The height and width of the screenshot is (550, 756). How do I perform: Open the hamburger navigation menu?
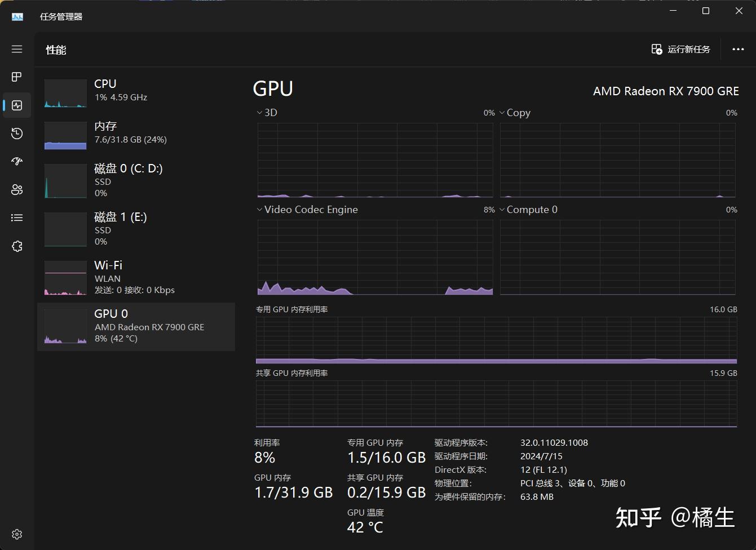[17, 49]
